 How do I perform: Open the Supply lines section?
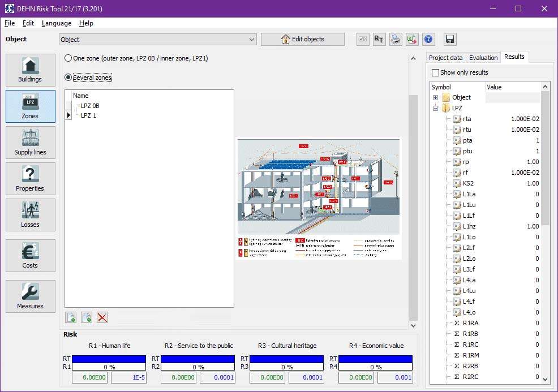[31, 143]
